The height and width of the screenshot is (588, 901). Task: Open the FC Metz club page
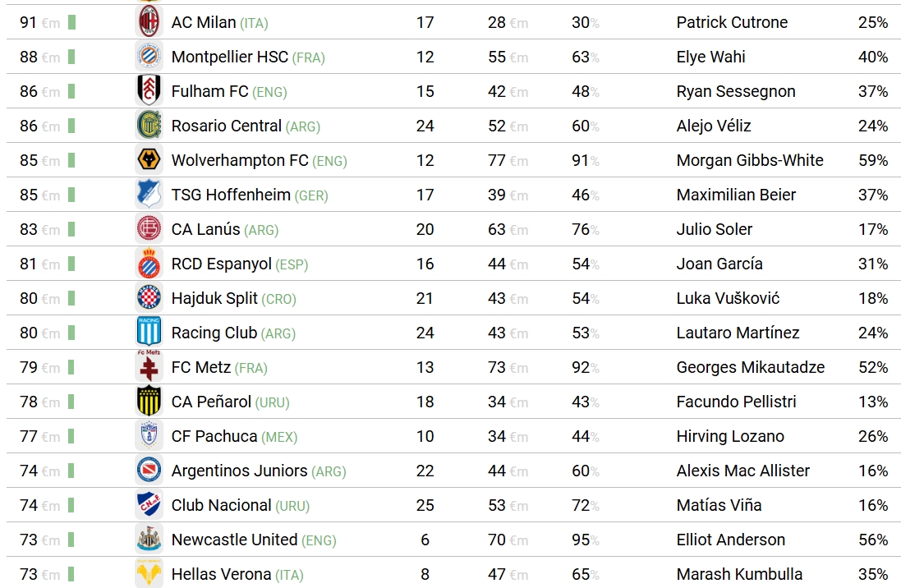[x=200, y=367]
